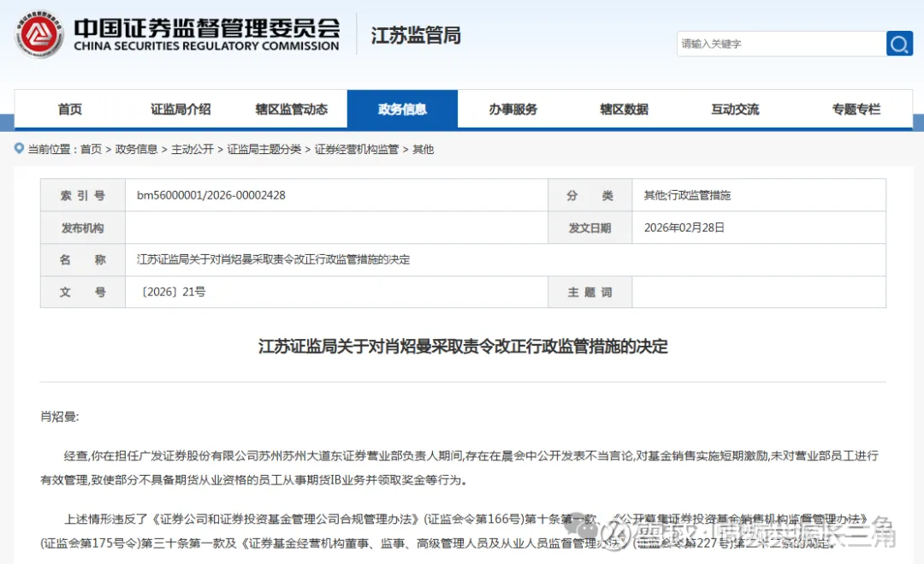Select the 政务信息 navigation tab
This screenshot has height=564, width=924.
pyautogui.click(x=402, y=109)
